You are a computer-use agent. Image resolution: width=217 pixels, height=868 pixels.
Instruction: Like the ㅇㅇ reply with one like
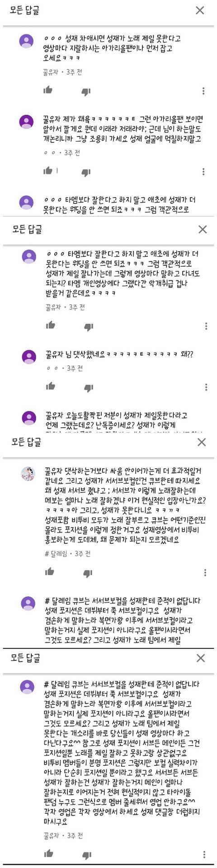click(48, 170)
